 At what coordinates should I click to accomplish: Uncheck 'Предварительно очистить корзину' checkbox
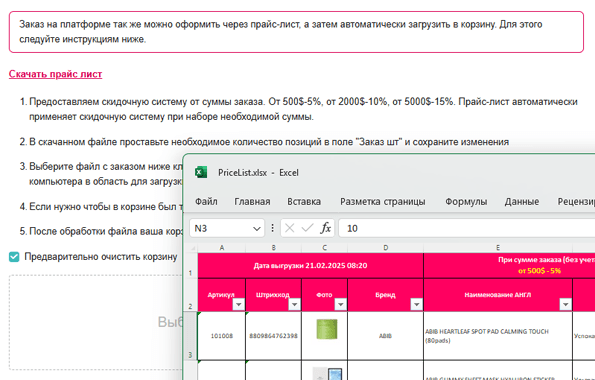coord(14,257)
